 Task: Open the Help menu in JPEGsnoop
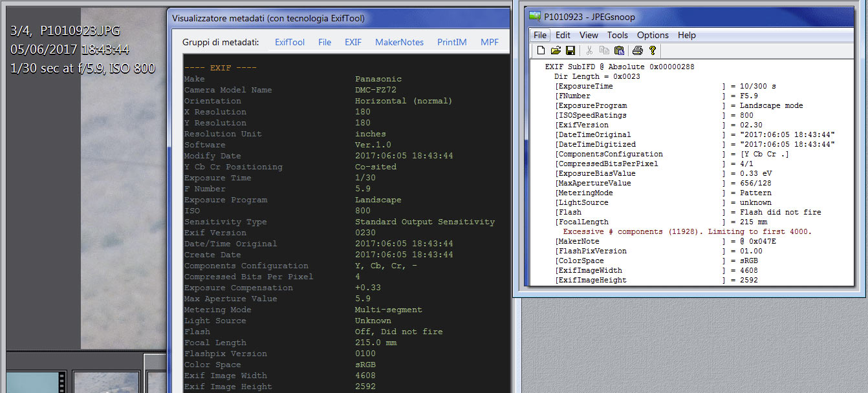point(687,35)
